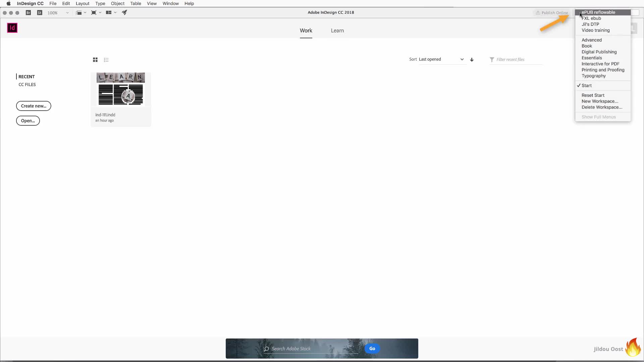Choose the FXL ebub workspace
The image size is (644, 362).
point(603,18)
